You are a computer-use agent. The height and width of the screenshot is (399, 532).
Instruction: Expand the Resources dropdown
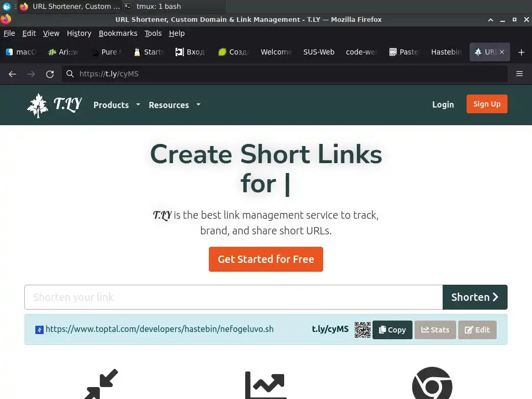(175, 105)
